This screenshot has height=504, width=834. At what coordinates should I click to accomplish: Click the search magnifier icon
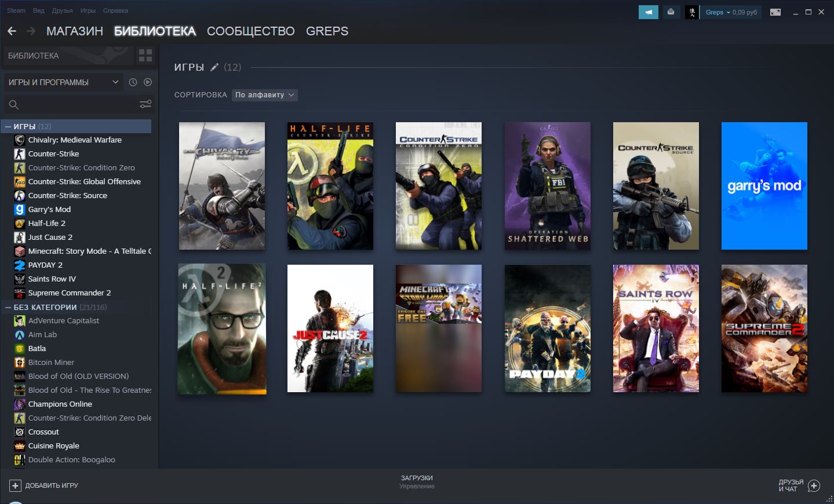14,104
